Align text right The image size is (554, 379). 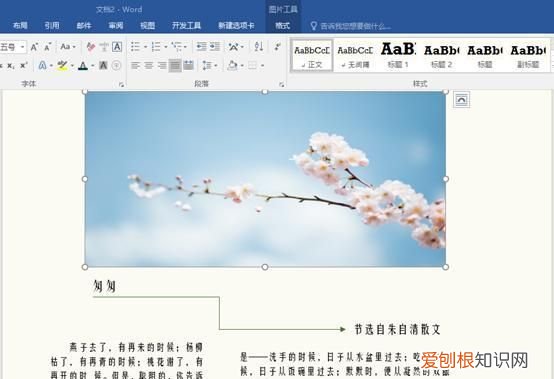point(161,65)
